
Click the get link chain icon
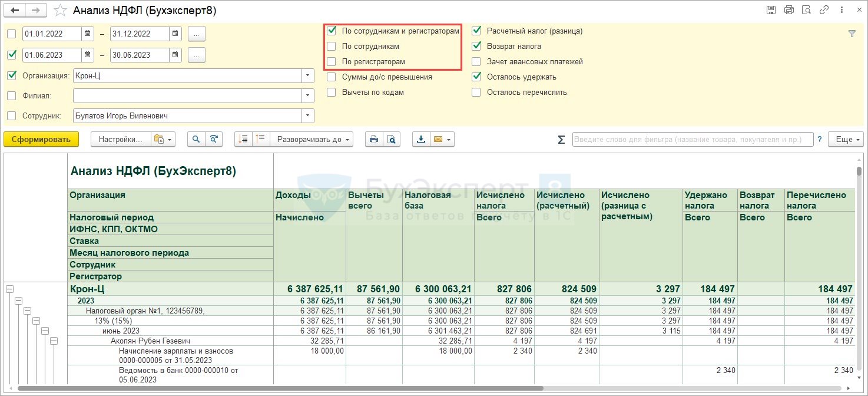click(x=824, y=10)
